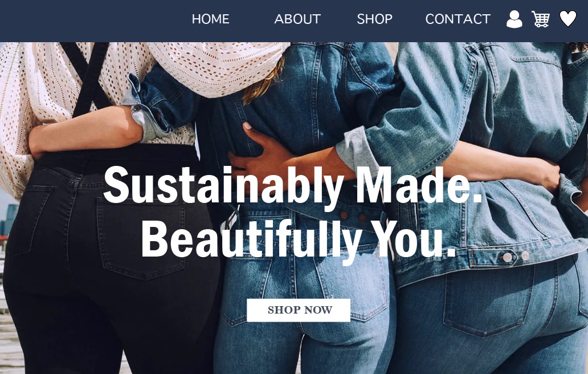This screenshot has width=588, height=374.
Task: Select SHOP in the navigation bar
Action: tap(375, 19)
